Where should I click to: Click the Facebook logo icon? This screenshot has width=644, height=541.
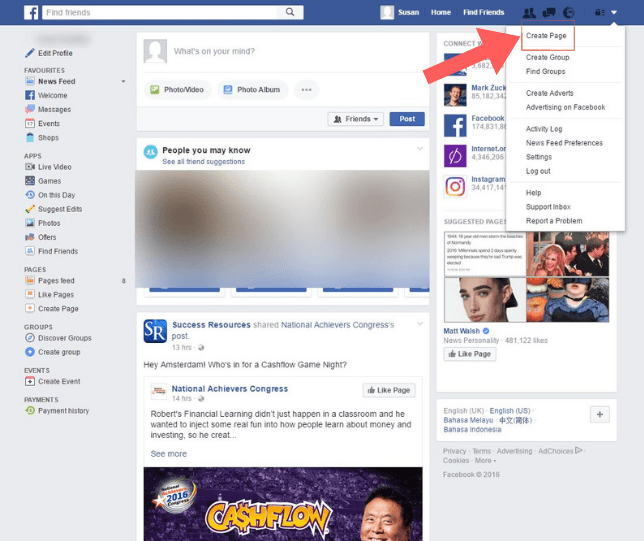pos(29,12)
